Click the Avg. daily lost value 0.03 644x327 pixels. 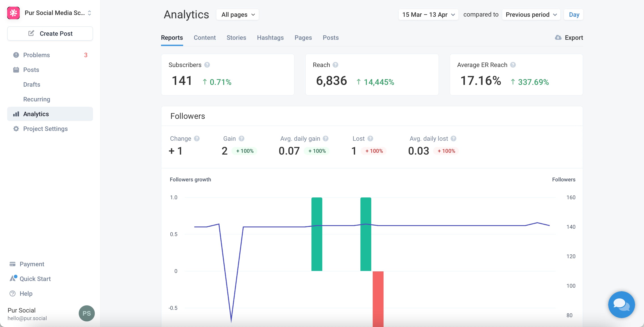click(x=419, y=151)
